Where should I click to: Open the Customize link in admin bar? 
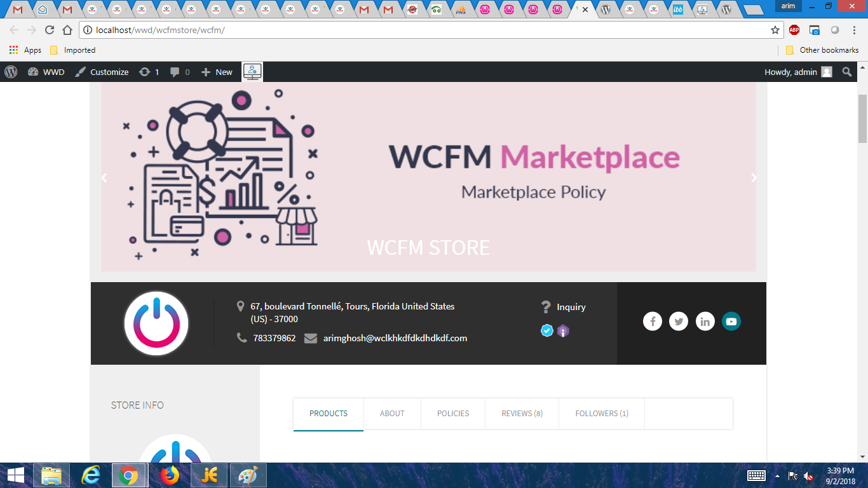click(102, 72)
